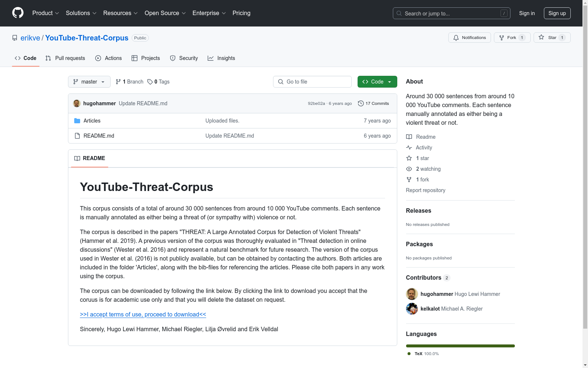Star the repository

pos(552,38)
